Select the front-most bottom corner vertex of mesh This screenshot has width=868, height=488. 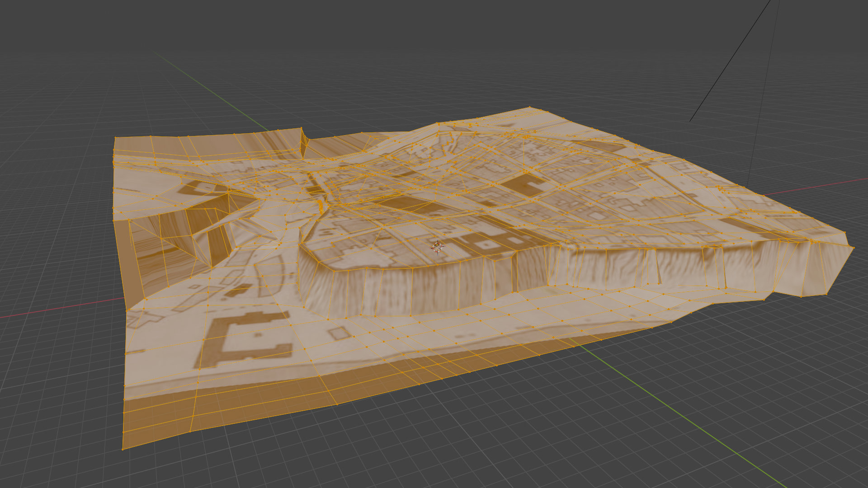coord(123,449)
